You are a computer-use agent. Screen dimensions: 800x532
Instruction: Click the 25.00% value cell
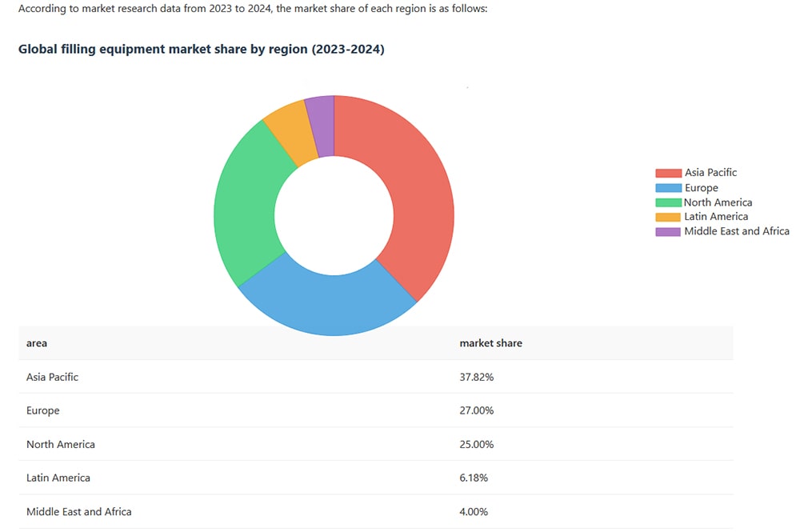coord(477,444)
